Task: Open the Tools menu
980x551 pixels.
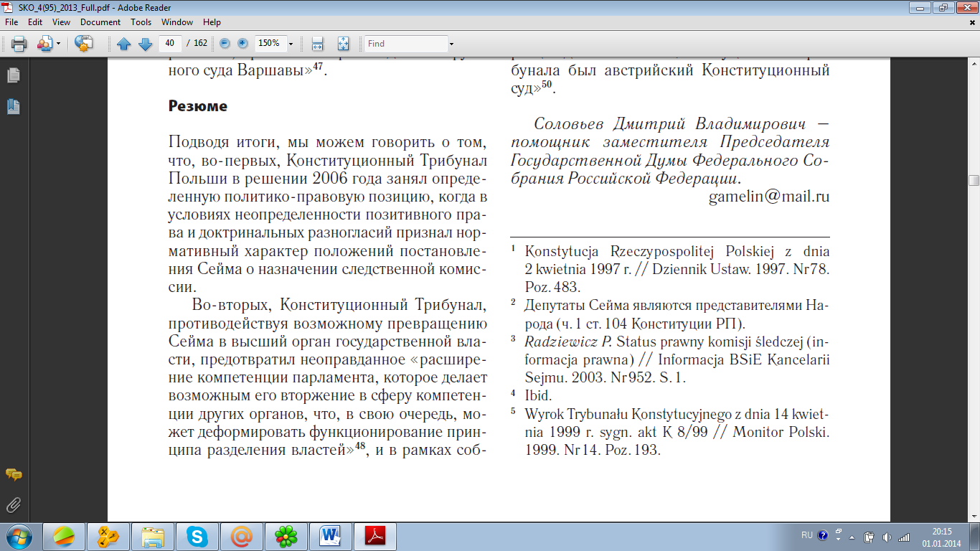Action: tap(141, 22)
